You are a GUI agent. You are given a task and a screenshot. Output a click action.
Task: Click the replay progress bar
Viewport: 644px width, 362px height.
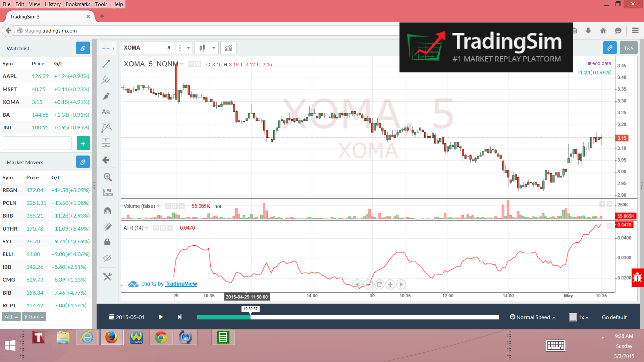[x=348, y=317]
